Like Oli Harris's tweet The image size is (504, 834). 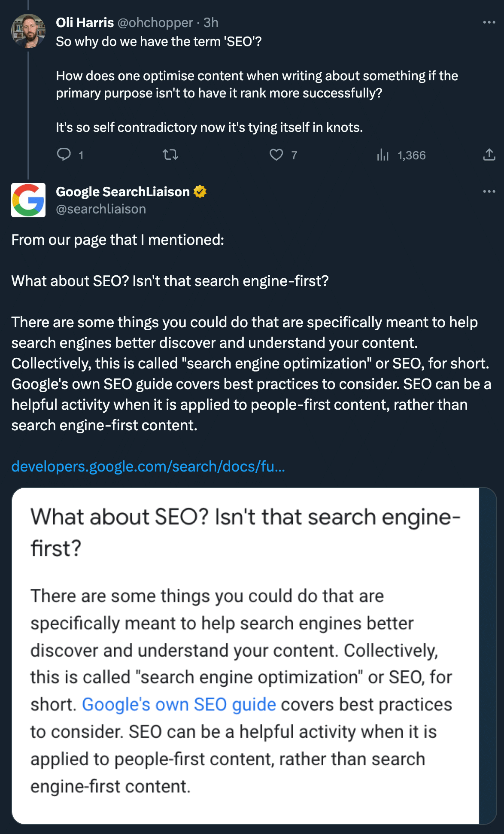[276, 155]
